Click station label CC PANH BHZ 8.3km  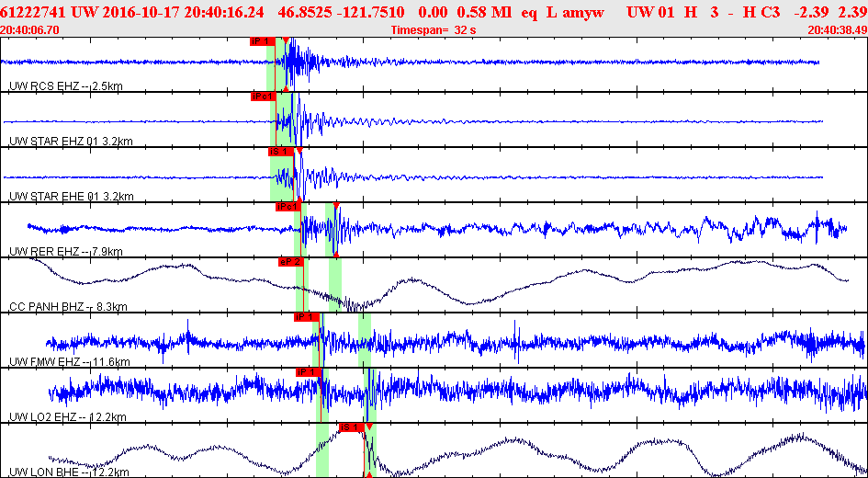(x=69, y=306)
